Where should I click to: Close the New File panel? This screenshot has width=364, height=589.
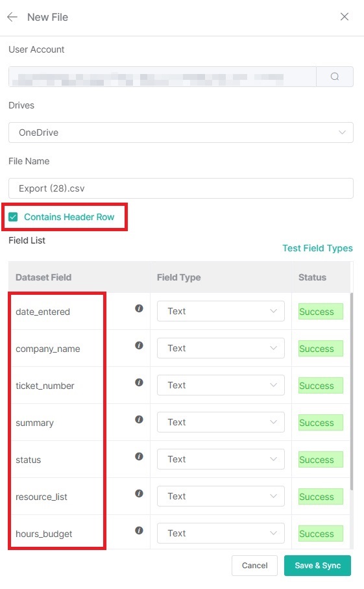(345, 16)
